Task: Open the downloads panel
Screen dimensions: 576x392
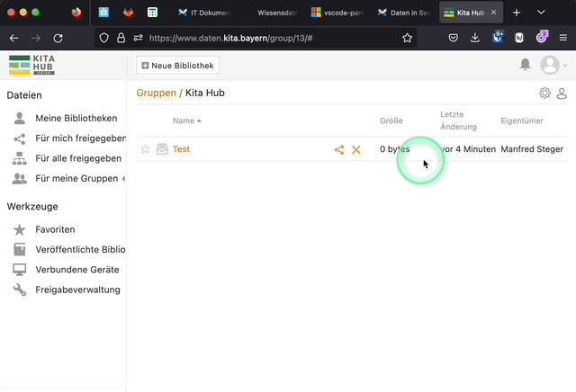Action: (475, 38)
